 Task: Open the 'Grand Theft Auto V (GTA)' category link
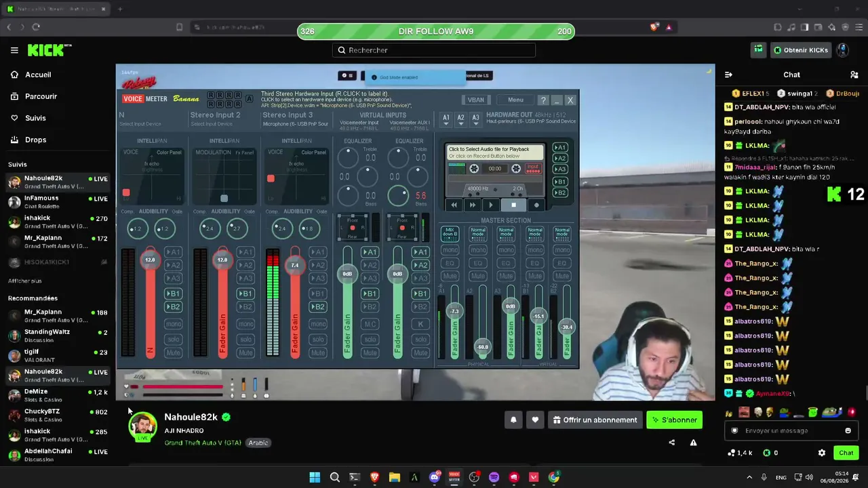tap(203, 443)
